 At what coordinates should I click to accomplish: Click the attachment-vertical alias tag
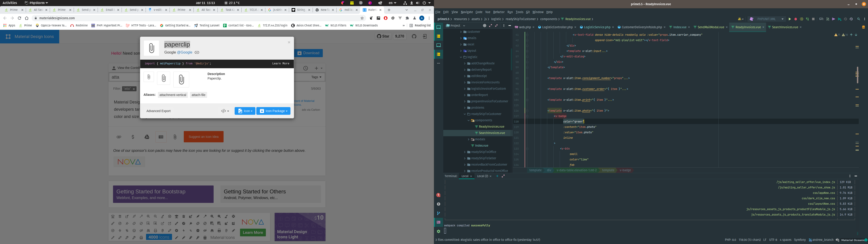(173, 95)
